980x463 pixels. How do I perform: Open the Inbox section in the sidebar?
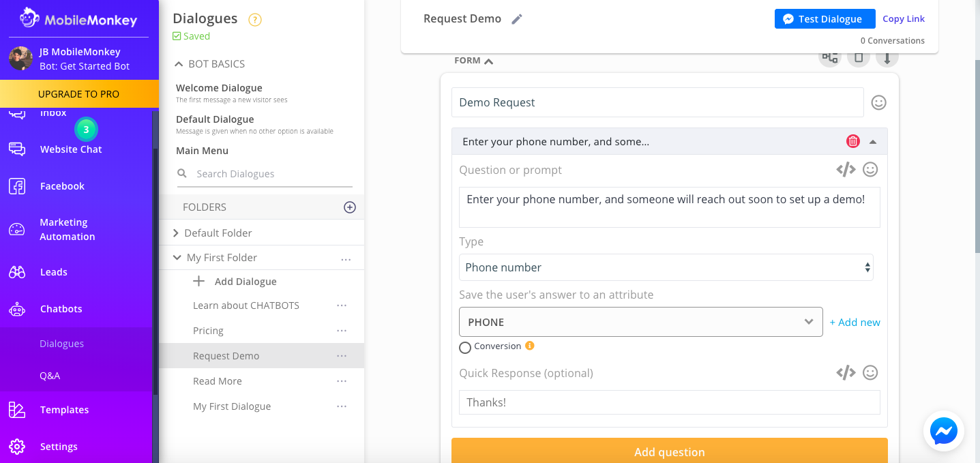click(x=53, y=112)
